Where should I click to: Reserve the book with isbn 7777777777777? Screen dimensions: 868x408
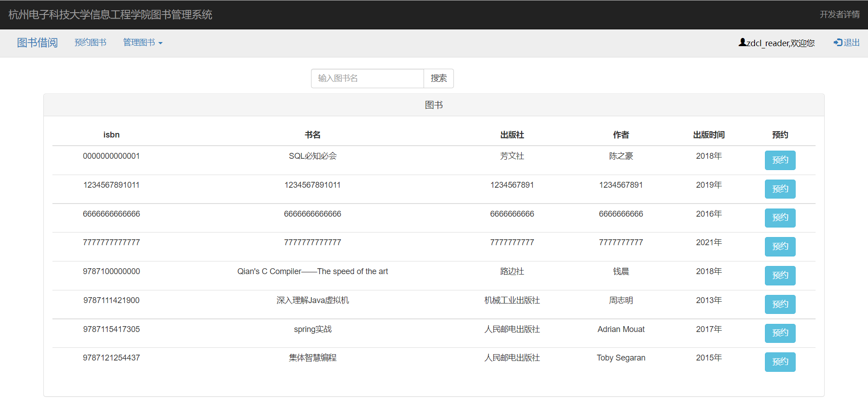pos(780,247)
